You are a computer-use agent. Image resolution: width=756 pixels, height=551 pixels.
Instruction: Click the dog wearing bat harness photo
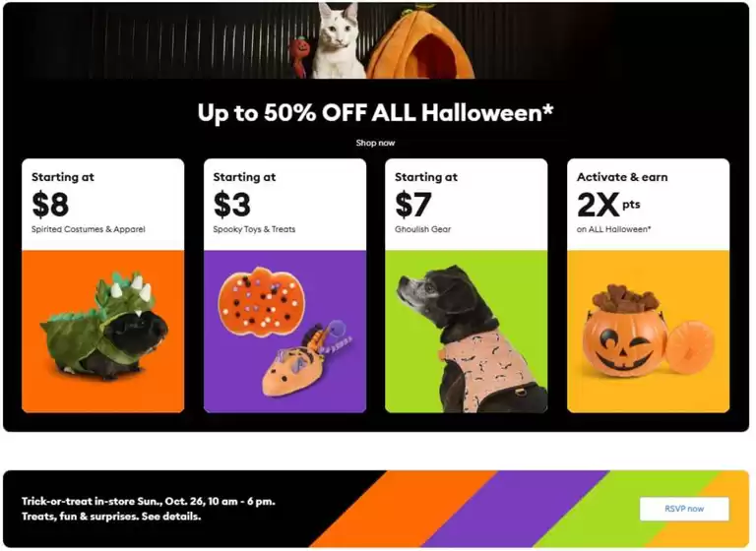coord(466,335)
